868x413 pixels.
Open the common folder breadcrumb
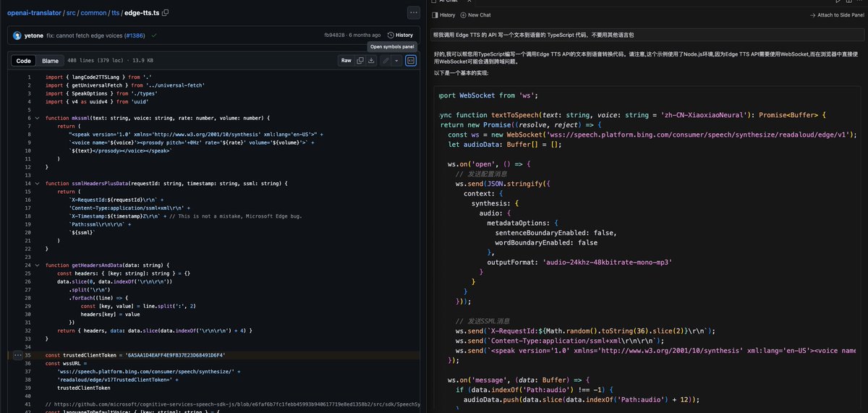coord(92,12)
